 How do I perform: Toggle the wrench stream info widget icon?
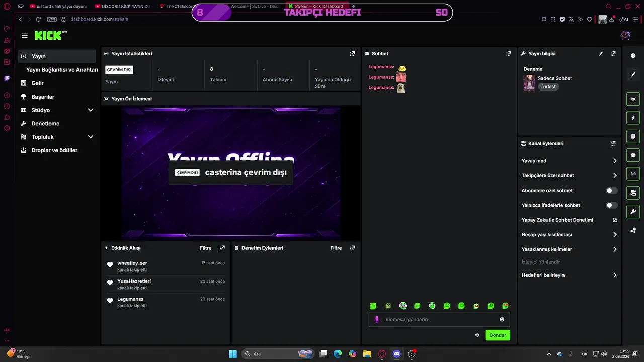pyautogui.click(x=633, y=211)
